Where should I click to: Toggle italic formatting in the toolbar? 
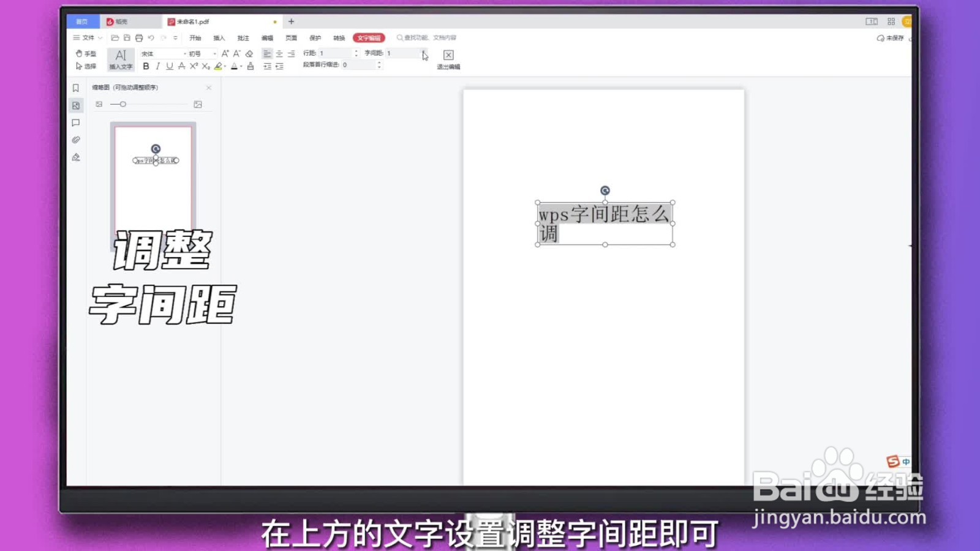tap(157, 67)
